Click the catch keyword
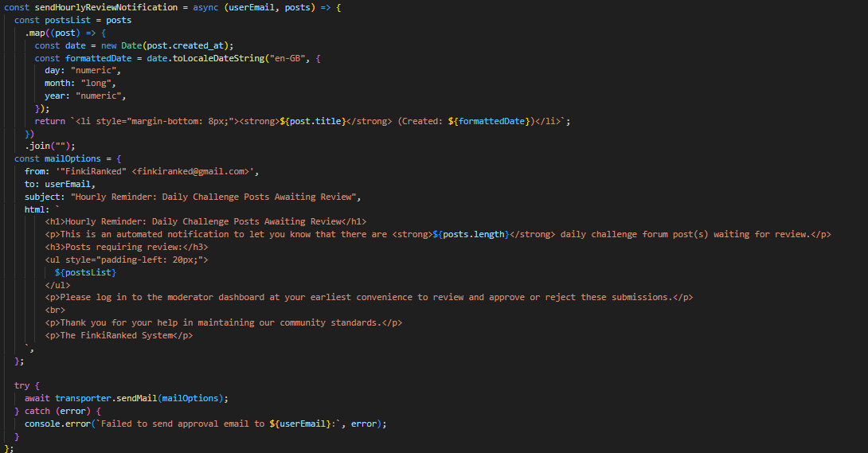 pos(37,411)
